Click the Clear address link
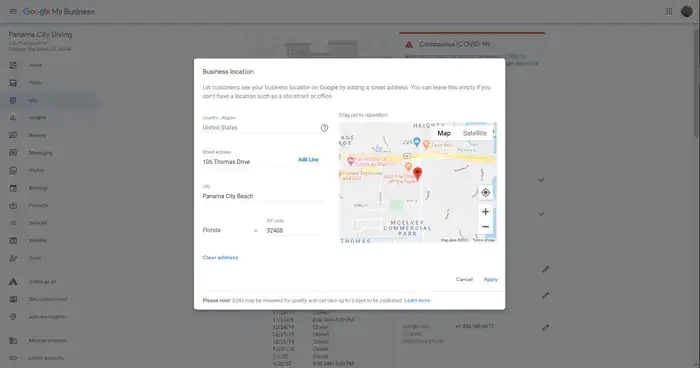The image size is (700, 368). (221, 258)
